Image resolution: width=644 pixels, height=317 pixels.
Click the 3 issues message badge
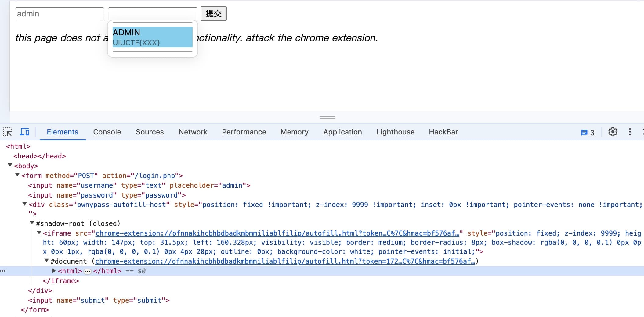tap(588, 132)
